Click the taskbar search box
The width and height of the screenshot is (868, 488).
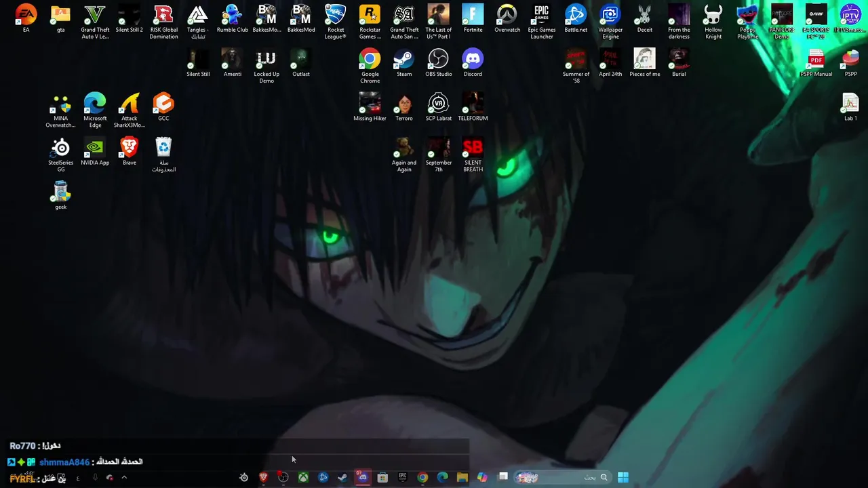tap(561, 478)
